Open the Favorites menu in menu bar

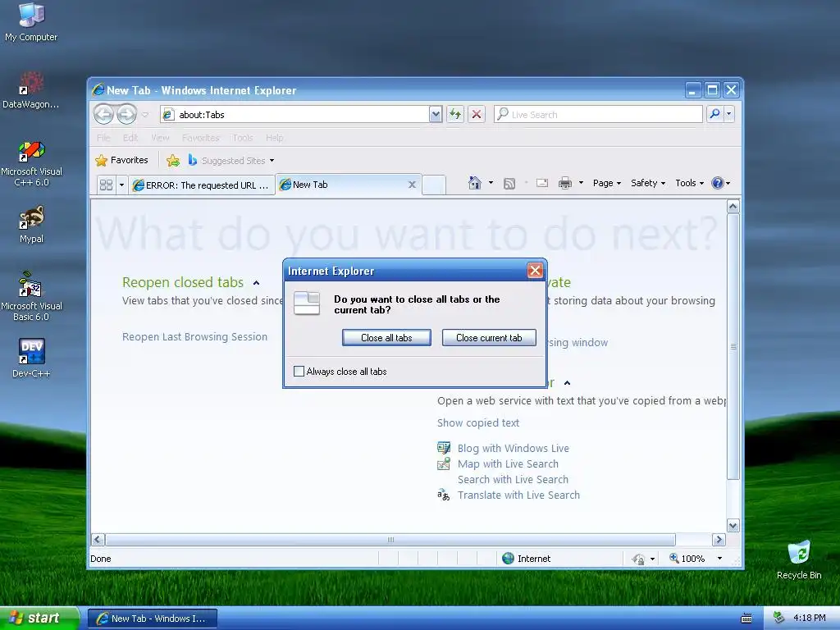200,138
